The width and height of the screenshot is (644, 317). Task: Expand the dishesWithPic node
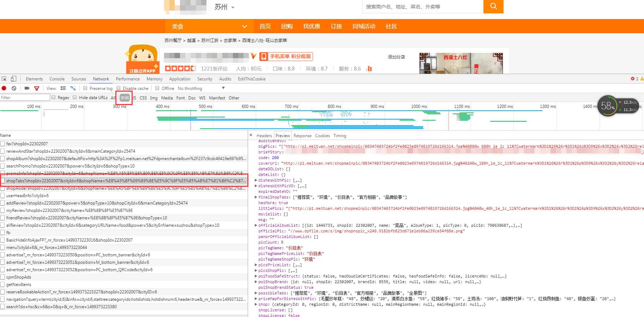[256, 180]
